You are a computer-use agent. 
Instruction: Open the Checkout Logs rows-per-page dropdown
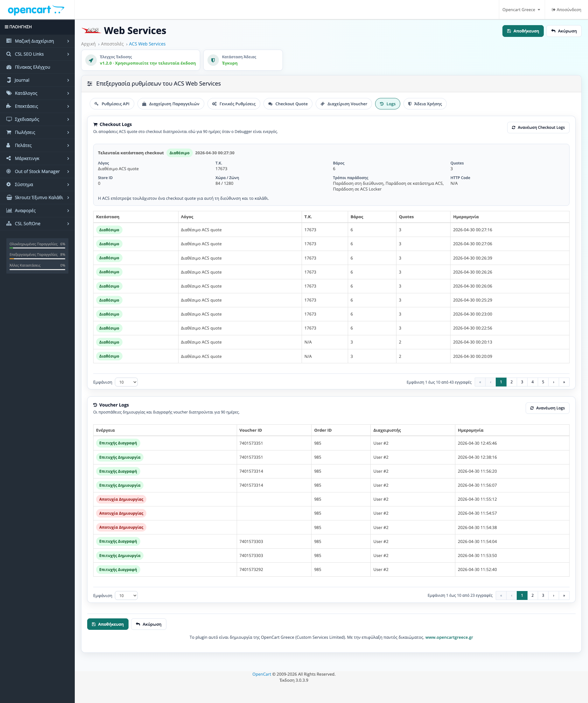coord(126,382)
